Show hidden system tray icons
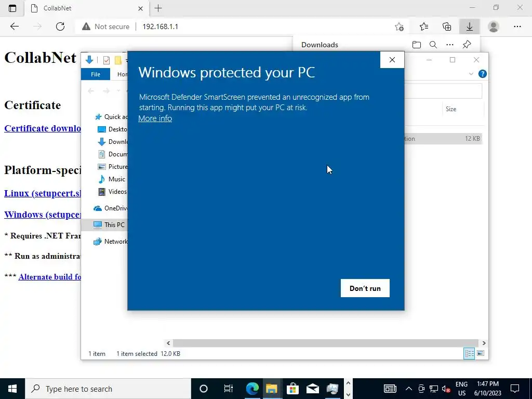Screen dimensions: 532x399 coord(409,389)
